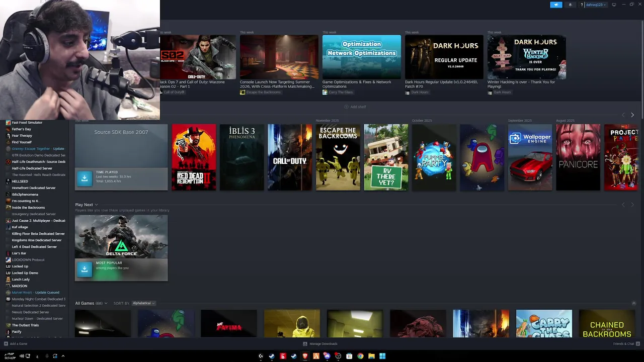Open File Explorer folder in taskbar
Image resolution: width=644 pixels, height=362 pixels.
click(x=371, y=356)
